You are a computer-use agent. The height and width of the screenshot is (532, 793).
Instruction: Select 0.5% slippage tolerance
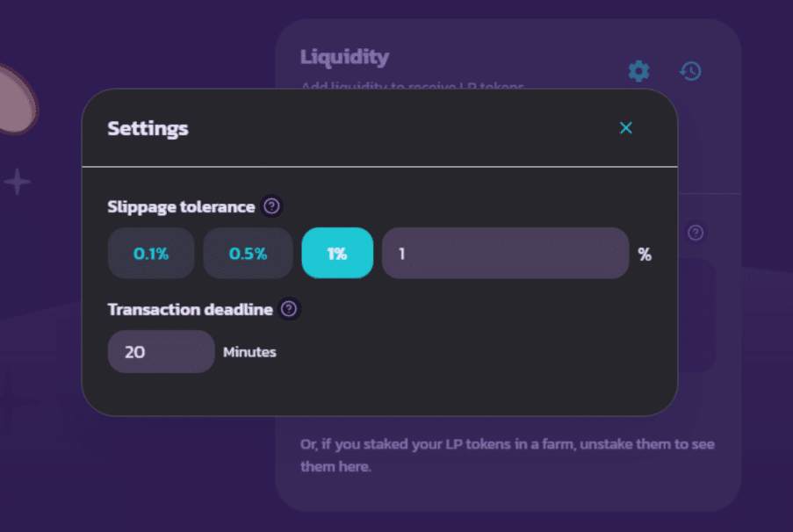click(248, 253)
